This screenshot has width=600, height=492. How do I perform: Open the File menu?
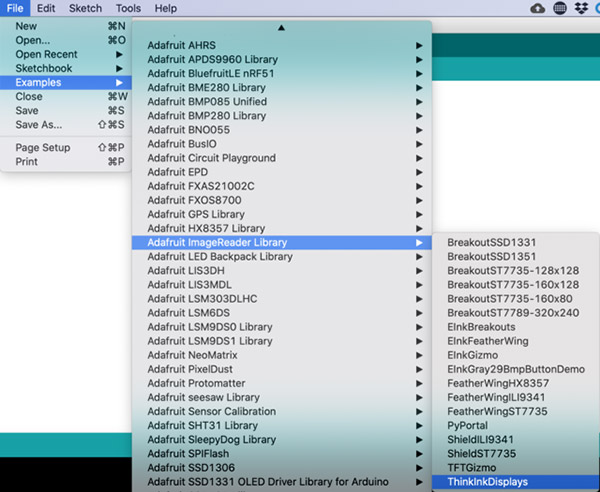(15, 8)
